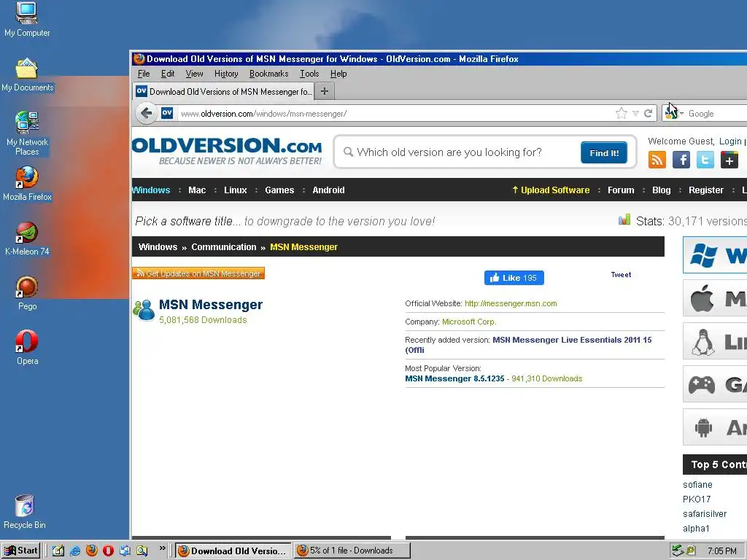Open the Linux navigation item
This screenshot has width=747, height=560.
(x=236, y=190)
